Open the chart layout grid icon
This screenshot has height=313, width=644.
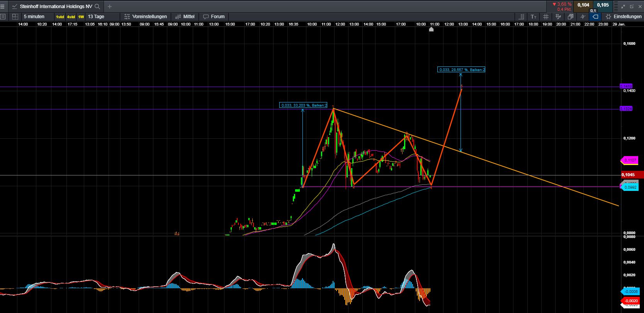point(15,17)
